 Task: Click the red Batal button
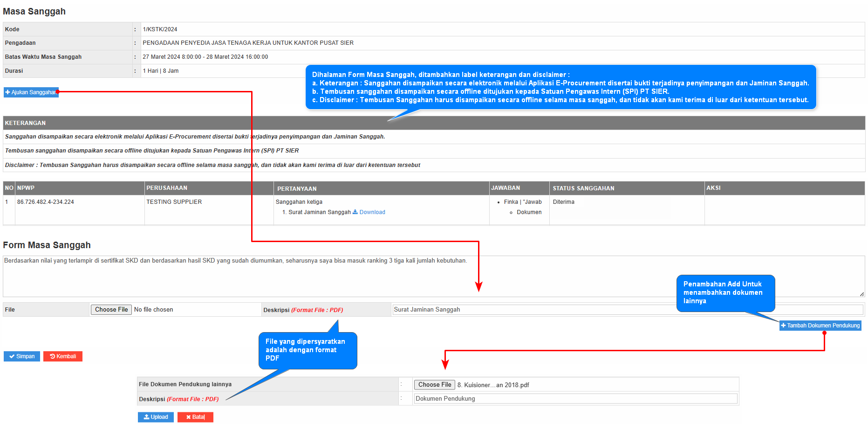pyautogui.click(x=195, y=417)
